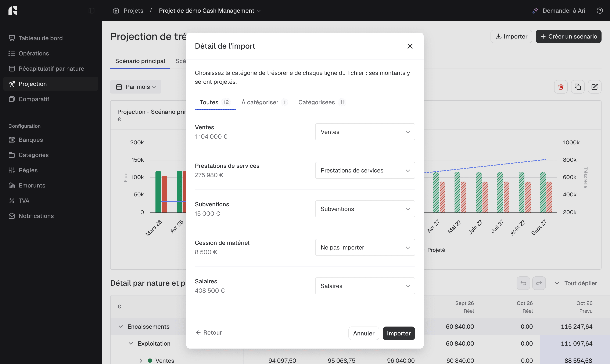
Task: Collapse the Encaissements row
Action: [x=121, y=327]
